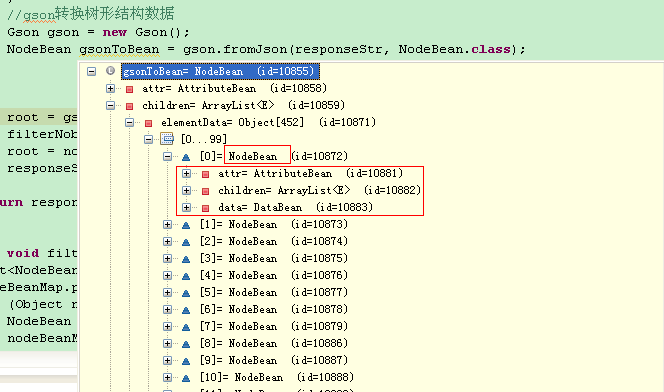
Task: Click the red field icon of attr (id=10881)
Action: pos(205,174)
